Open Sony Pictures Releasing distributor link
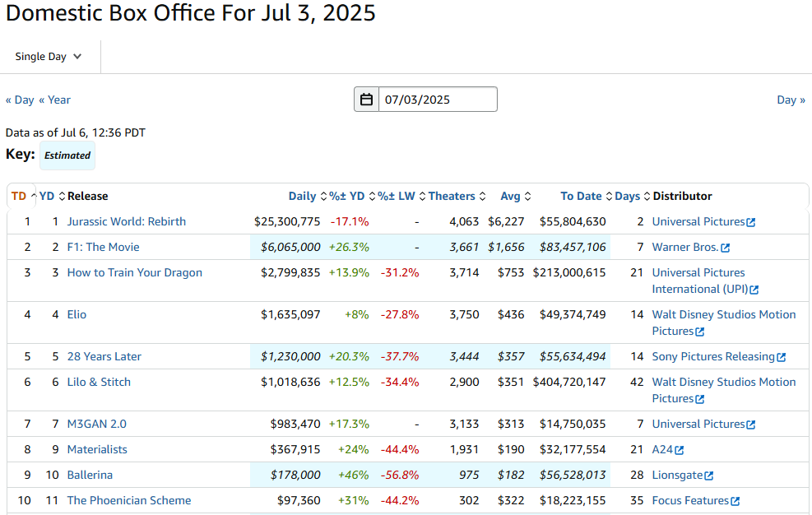 (713, 356)
